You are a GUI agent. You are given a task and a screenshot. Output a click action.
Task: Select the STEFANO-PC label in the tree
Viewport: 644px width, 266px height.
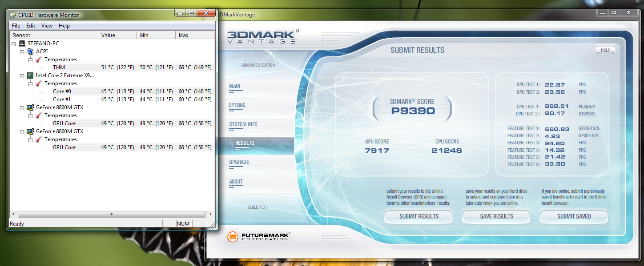(43, 44)
